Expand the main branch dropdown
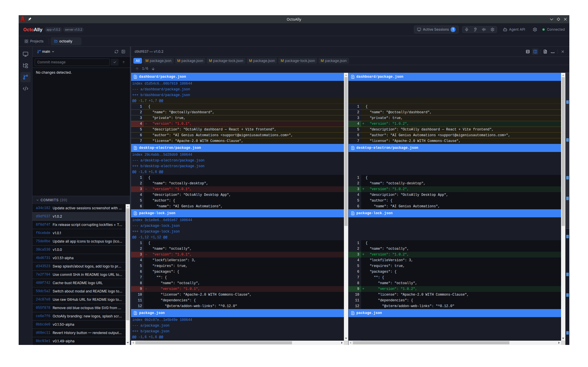This screenshot has width=588, height=367. pos(45,52)
